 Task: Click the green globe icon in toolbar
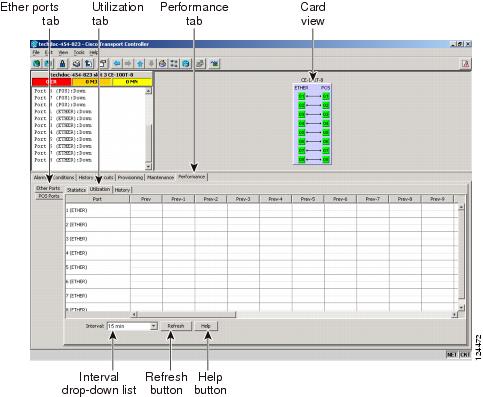(x=37, y=63)
